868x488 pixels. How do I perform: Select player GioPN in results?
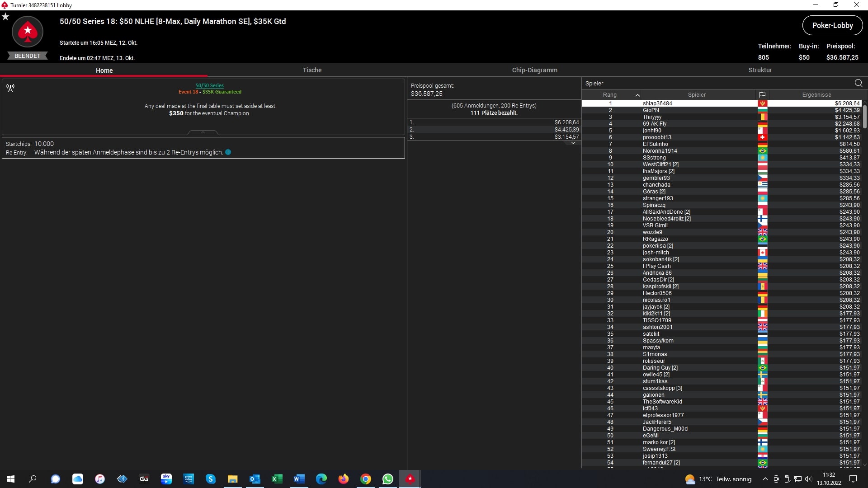click(651, 110)
